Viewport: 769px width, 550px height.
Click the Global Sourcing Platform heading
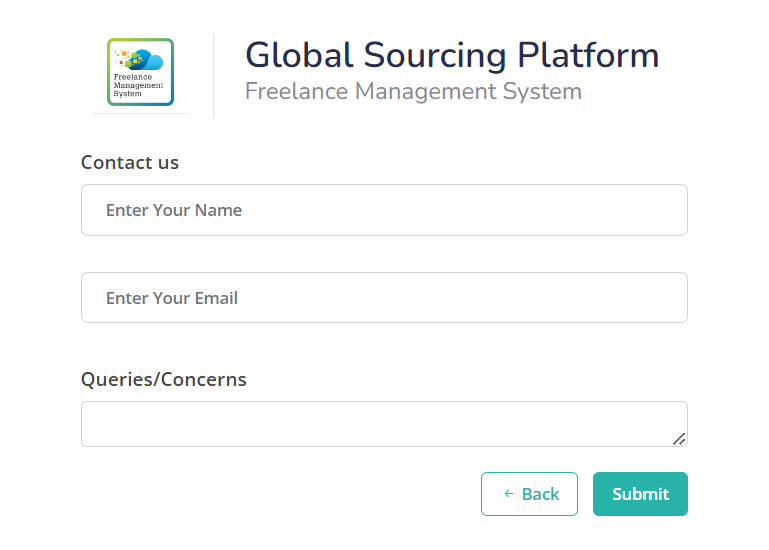(x=452, y=55)
